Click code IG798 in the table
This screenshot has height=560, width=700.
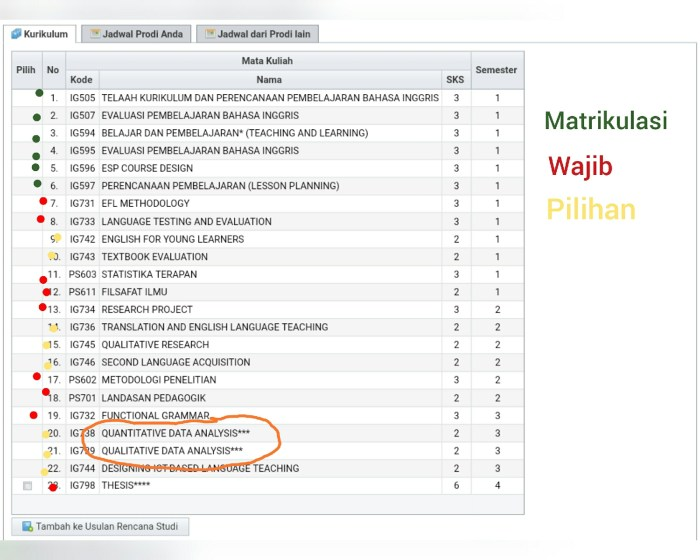(x=82, y=485)
